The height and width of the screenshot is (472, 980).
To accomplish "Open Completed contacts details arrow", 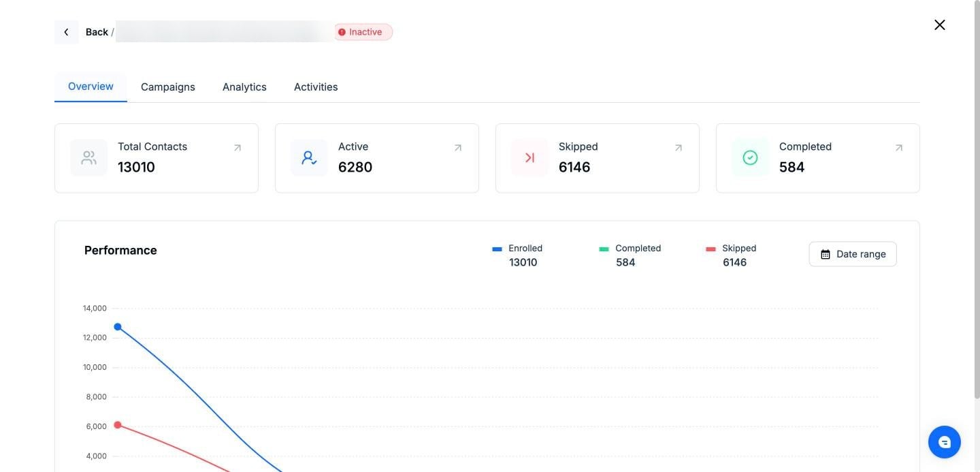I will click(899, 148).
